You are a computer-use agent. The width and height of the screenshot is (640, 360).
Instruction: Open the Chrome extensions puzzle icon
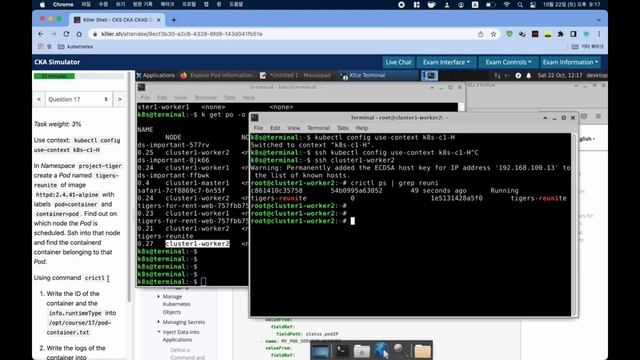(x=560, y=34)
